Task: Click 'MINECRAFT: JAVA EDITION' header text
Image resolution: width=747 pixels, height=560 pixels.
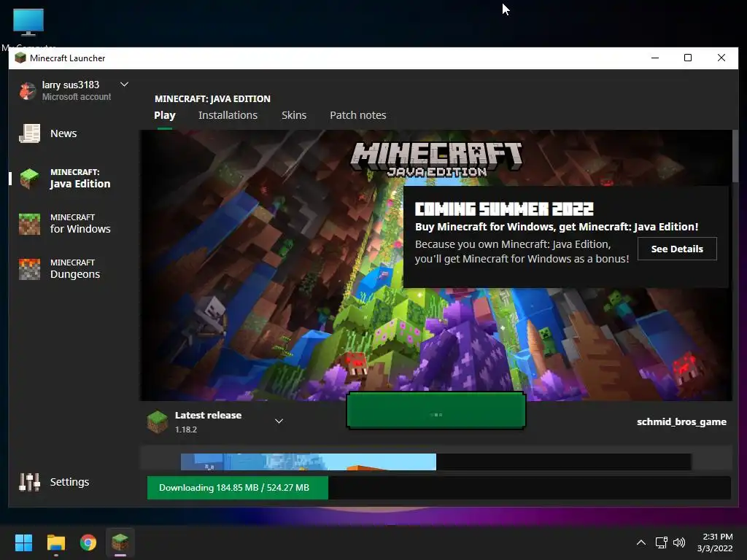Action: (x=212, y=99)
